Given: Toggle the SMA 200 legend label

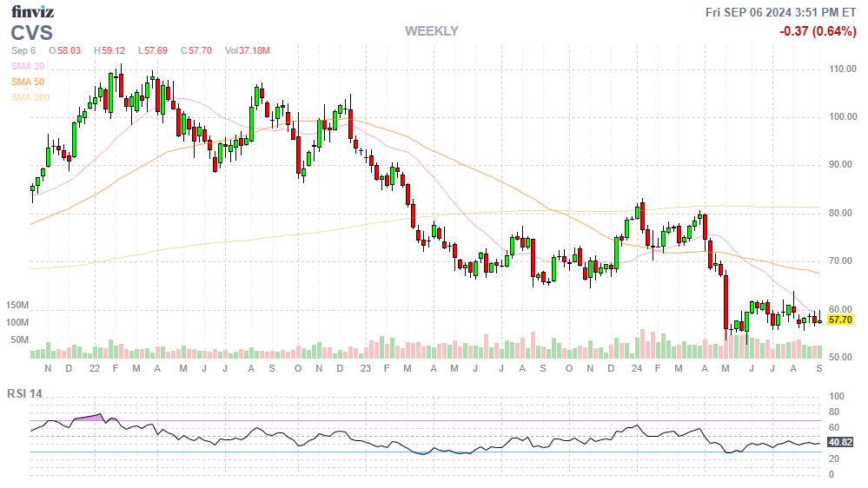Looking at the screenshot, I should coord(30,97).
